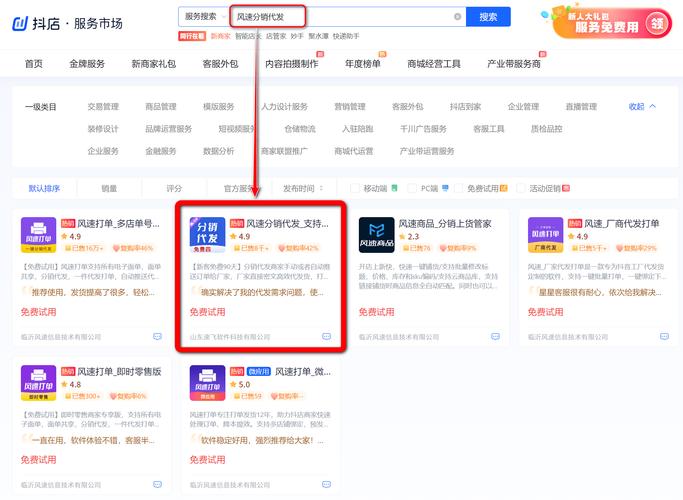
Task: Go to 金牌服务 navigation tab
Action: tap(87, 63)
